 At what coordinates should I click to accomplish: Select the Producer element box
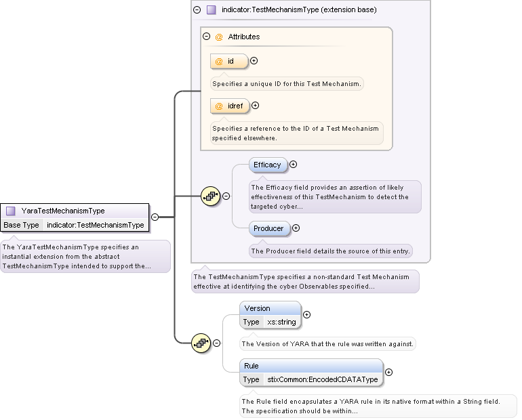[269, 228]
